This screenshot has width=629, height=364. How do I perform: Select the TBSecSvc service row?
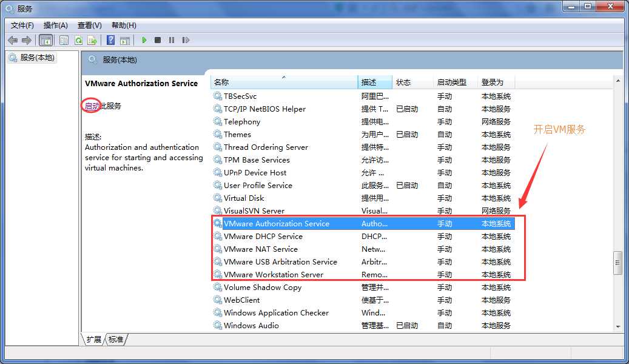363,96
